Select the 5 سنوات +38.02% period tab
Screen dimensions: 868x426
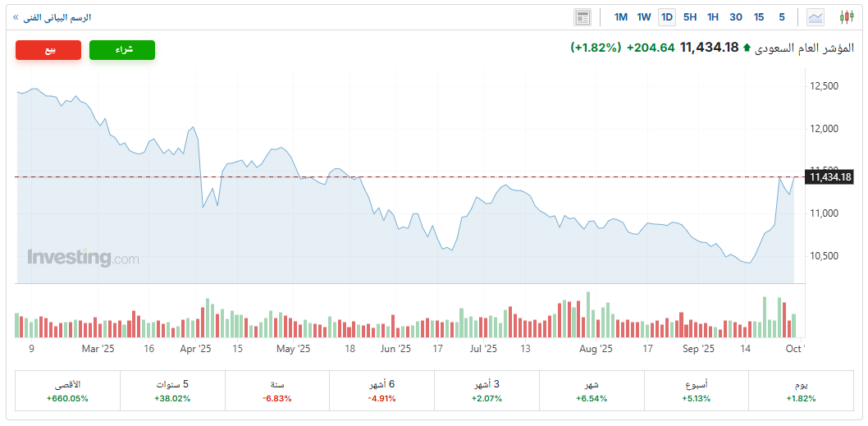point(172,391)
